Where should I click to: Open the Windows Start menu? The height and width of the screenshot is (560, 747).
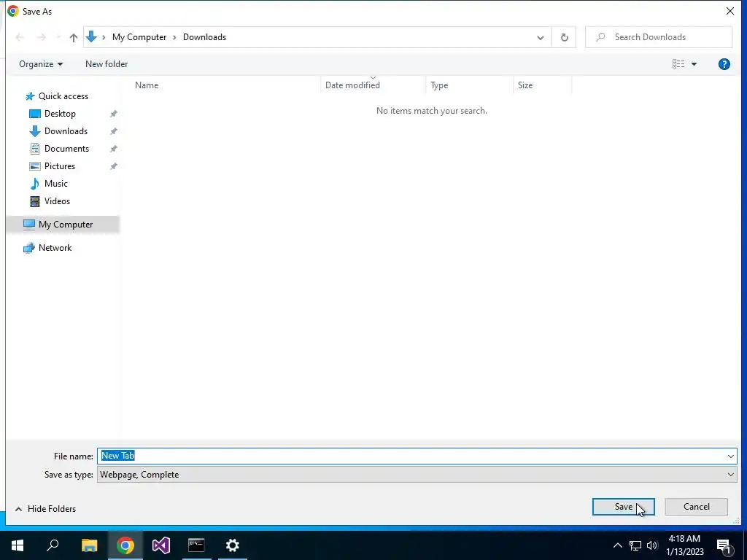click(x=18, y=545)
